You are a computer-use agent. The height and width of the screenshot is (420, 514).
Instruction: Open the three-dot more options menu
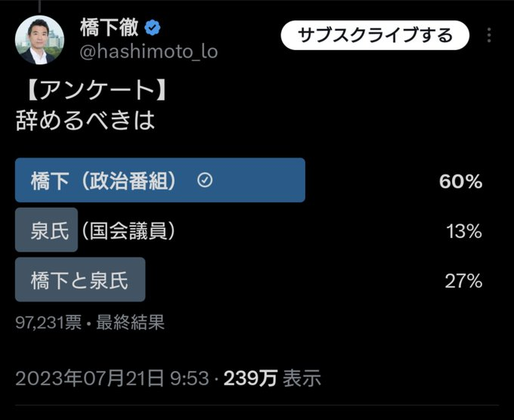coord(490,35)
